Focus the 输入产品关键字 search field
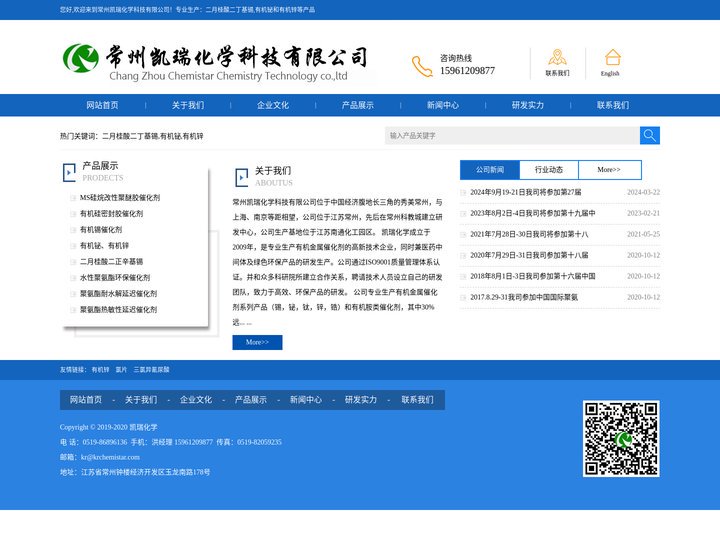The width and height of the screenshot is (720, 540). (512, 135)
